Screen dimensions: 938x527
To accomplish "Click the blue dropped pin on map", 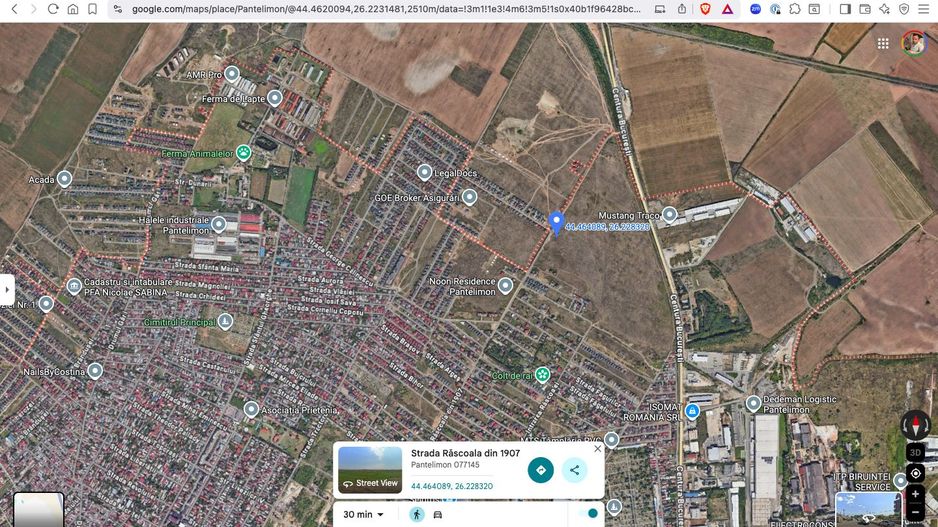I will pos(556,223).
